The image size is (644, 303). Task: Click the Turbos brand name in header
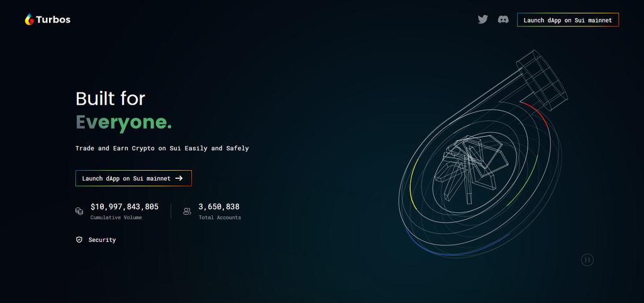pyautogui.click(x=53, y=20)
